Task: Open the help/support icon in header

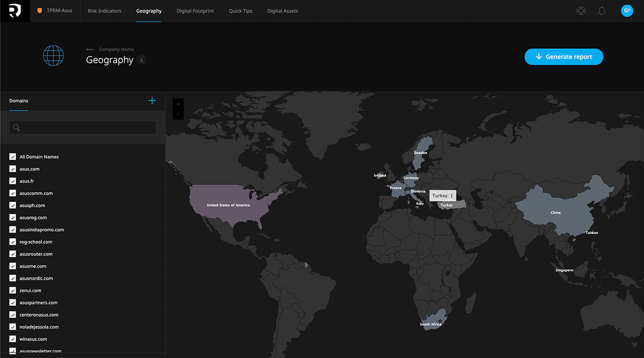Action: point(581,11)
